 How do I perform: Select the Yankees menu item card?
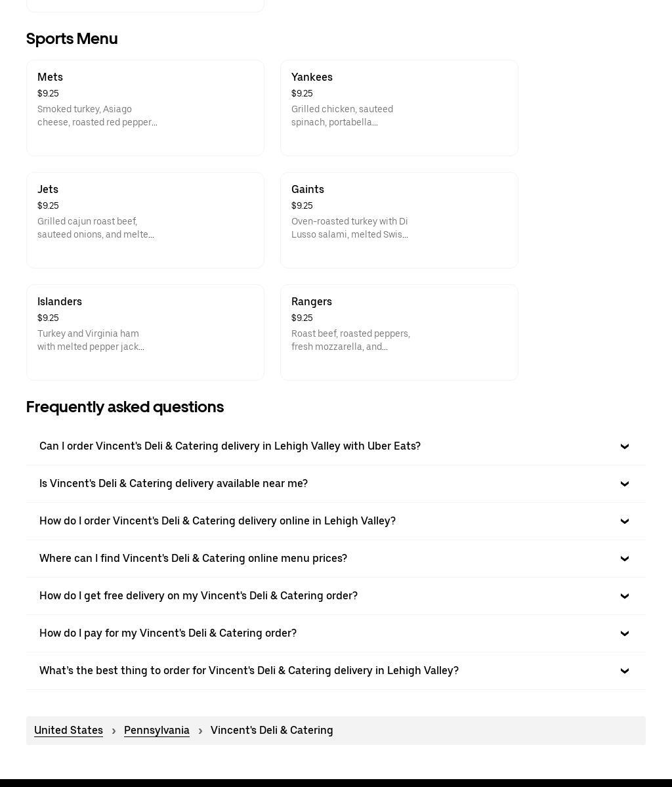click(399, 108)
